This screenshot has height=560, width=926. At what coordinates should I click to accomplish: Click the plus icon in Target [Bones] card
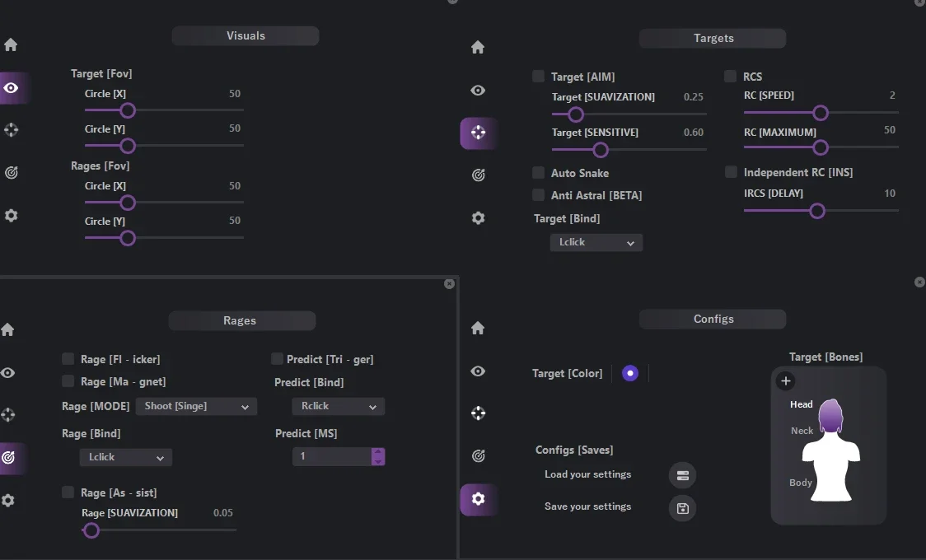pyautogui.click(x=785, y=381)
